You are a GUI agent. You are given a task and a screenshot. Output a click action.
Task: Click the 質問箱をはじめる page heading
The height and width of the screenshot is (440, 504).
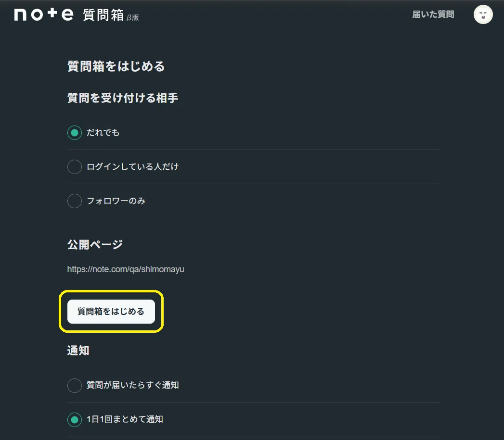pyautogui.click(x=116, y=66)
